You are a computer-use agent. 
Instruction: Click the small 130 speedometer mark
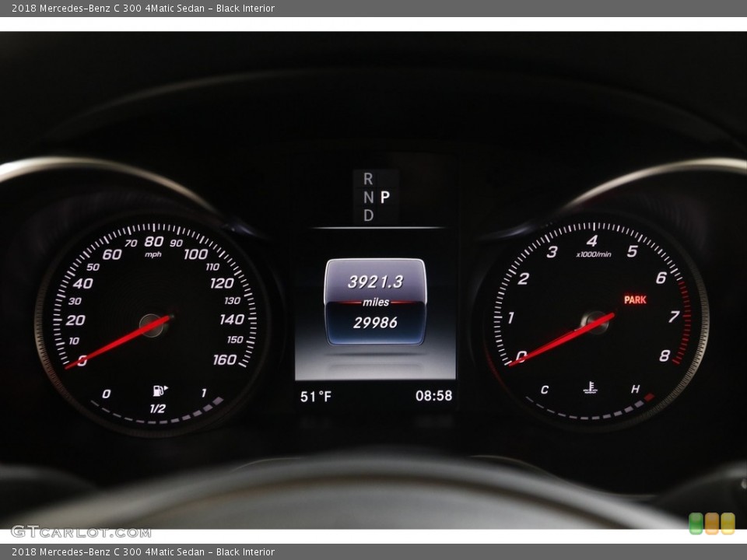click(x=233, y=300)
